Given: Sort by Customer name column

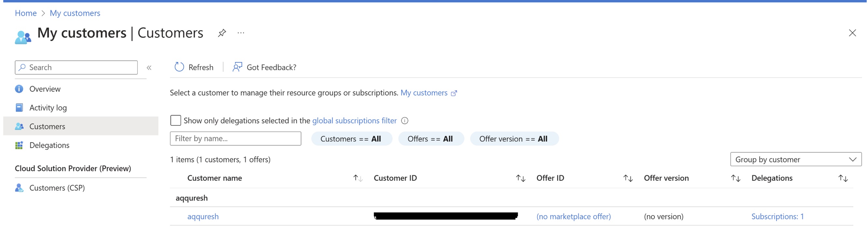Looking at the screenshot, I should coord(357,178).
